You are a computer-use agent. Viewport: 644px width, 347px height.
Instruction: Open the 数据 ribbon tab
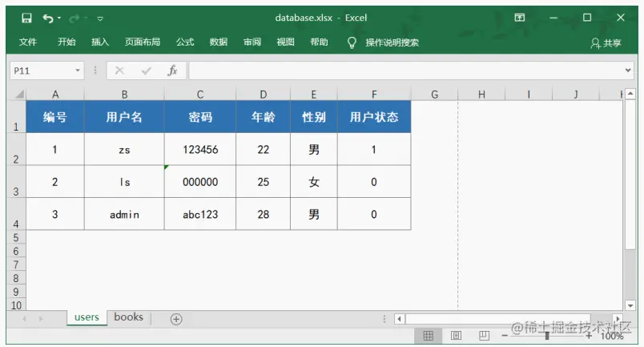[x=219, y=42]
